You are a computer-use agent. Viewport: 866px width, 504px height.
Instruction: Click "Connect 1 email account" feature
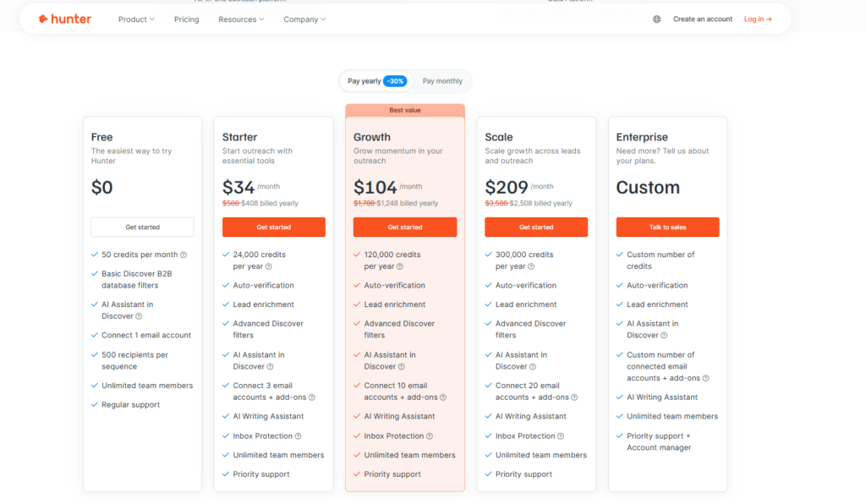tap(146, 336)
